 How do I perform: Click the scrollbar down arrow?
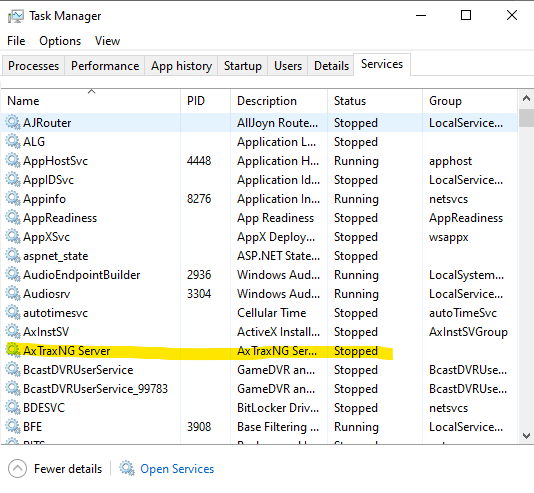coord(526,435)
